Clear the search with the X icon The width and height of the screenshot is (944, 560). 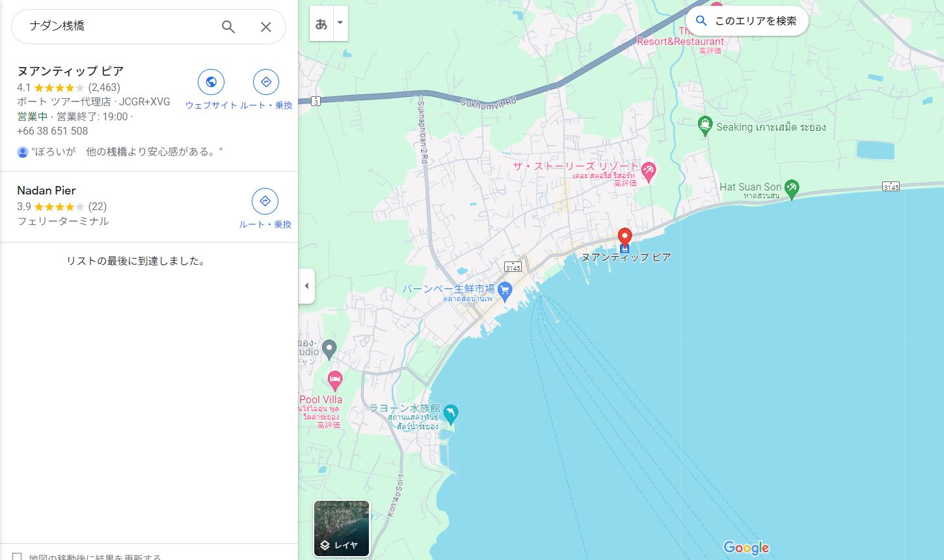click(265, 27)
